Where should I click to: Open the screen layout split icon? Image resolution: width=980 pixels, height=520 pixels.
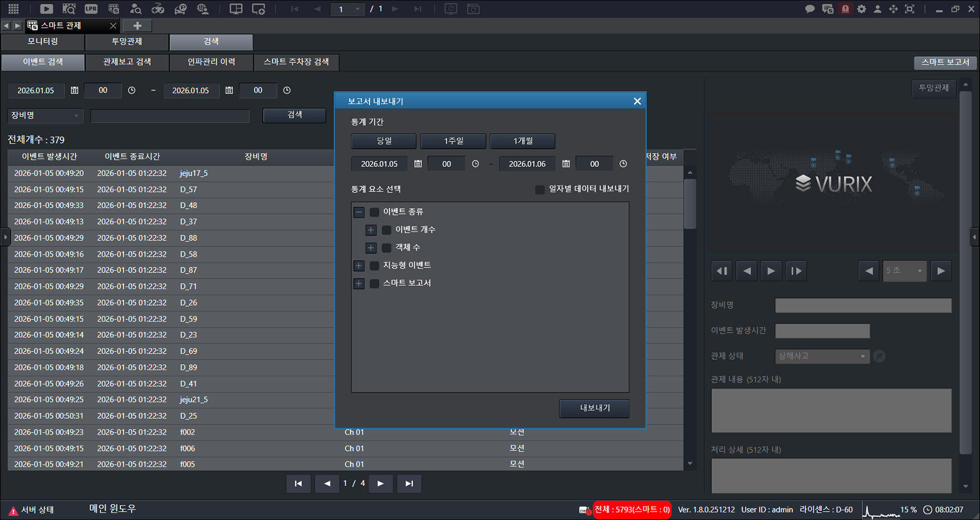coord(236,9)
